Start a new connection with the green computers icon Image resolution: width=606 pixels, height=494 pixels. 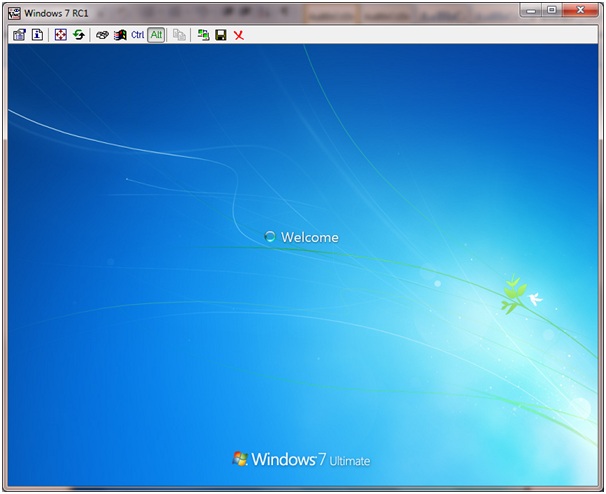point(203,35)
